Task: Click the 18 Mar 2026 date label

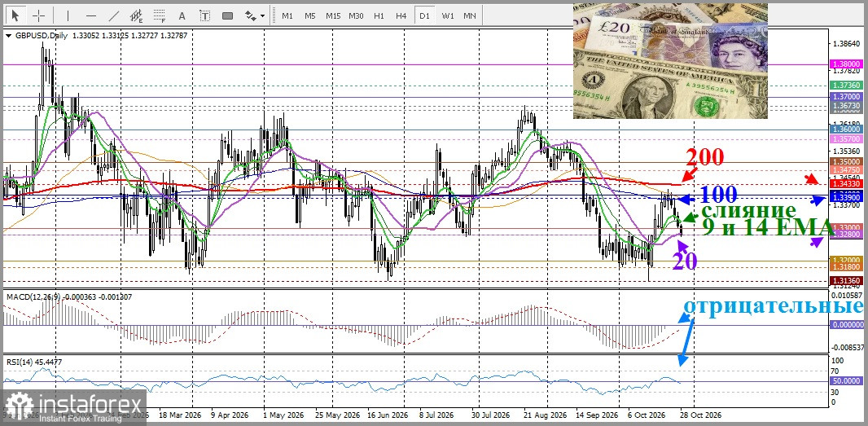Action: click(x=179, y=415)
